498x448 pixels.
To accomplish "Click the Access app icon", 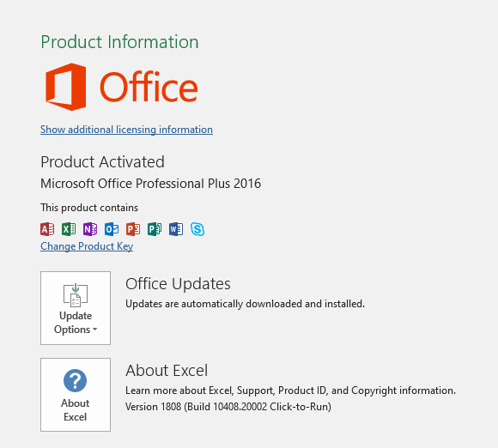I will click(x=47, y=229).
